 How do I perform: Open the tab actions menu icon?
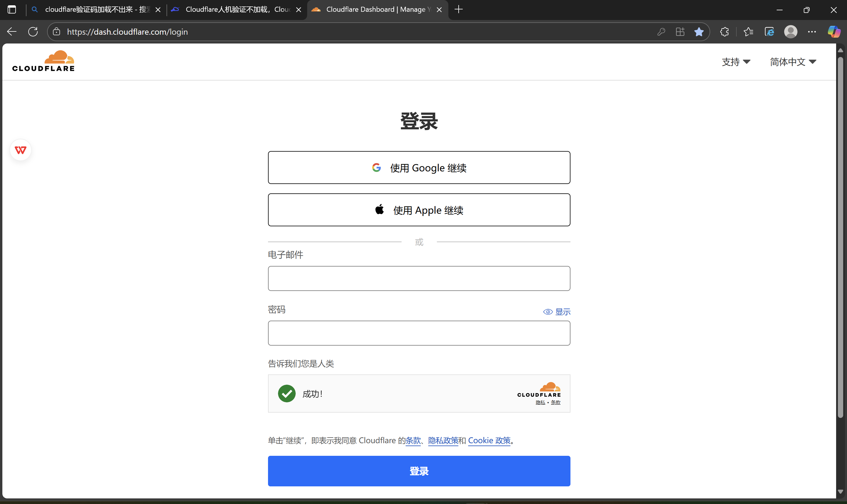[12, 9]
